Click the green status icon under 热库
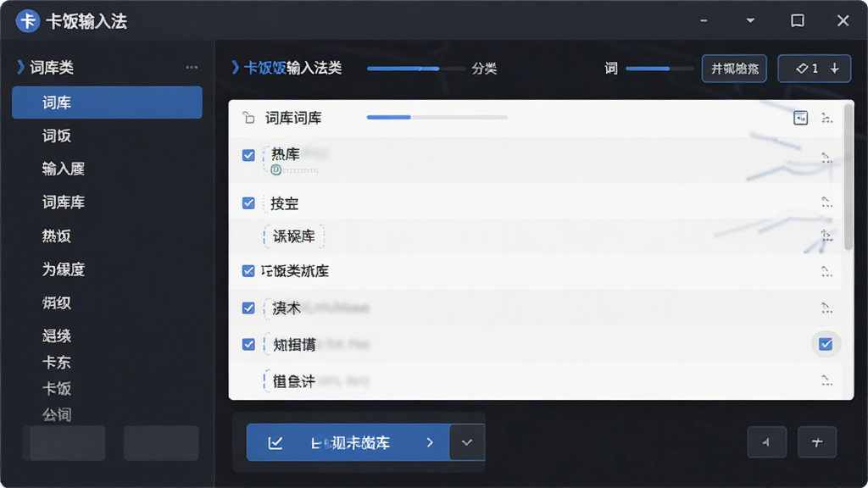868x488 pixels. [x=275, y=169]
